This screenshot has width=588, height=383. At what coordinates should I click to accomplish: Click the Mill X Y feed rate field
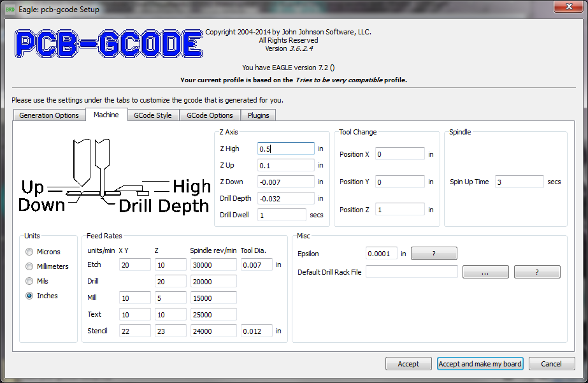135,298
